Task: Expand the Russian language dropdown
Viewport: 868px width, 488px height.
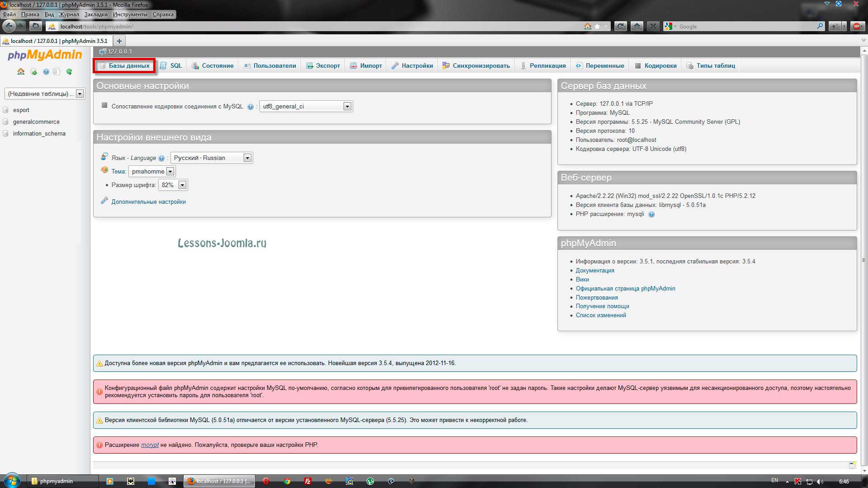Action: tap(212, 158)
